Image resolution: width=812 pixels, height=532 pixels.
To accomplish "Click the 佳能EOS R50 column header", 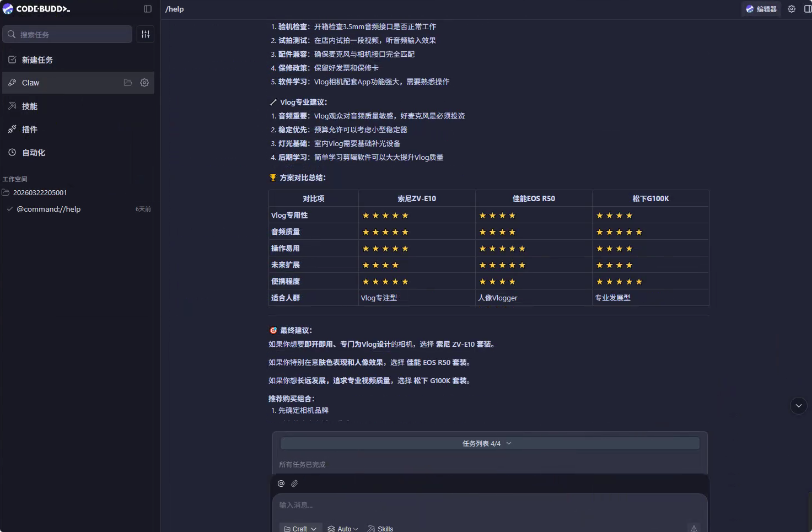I will [534, 198].
